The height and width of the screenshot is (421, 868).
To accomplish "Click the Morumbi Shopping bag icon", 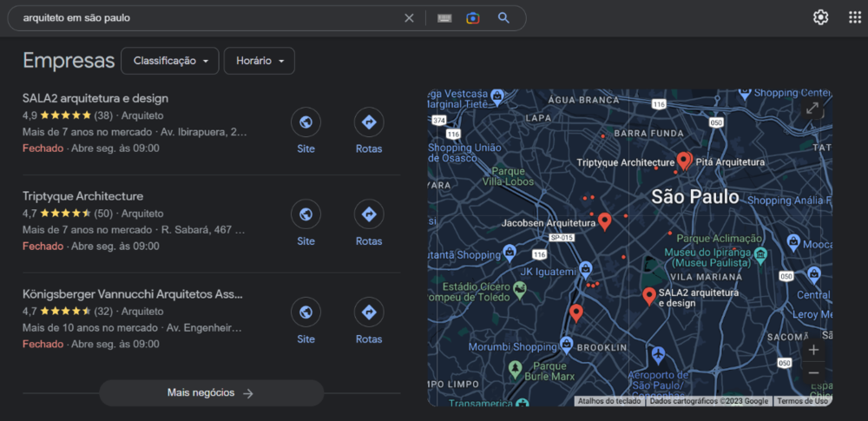I will [566, 345].
